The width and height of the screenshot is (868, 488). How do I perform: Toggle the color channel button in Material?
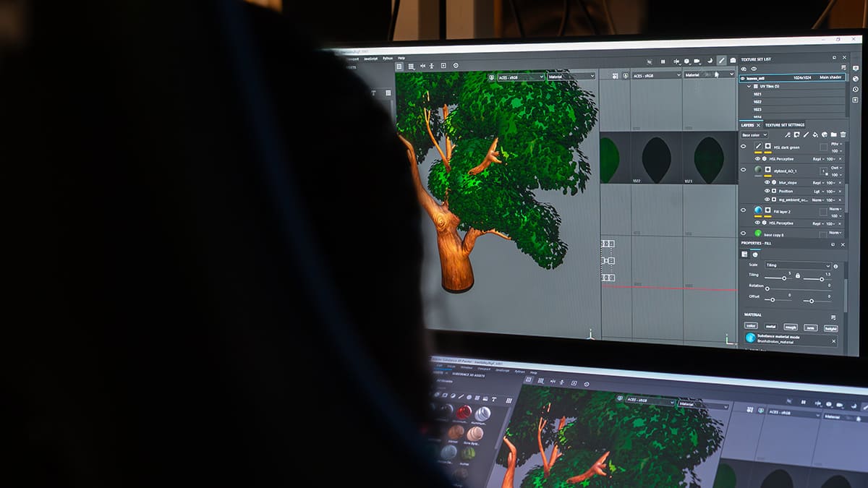(751, 325)
